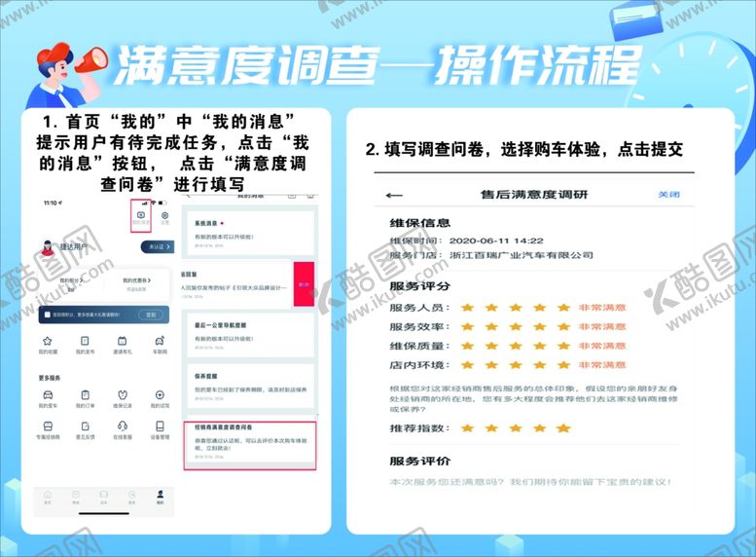The image size is (756, 557).
Task: Set 服务效率 rating to fifth star
Action: pos(563,327)
